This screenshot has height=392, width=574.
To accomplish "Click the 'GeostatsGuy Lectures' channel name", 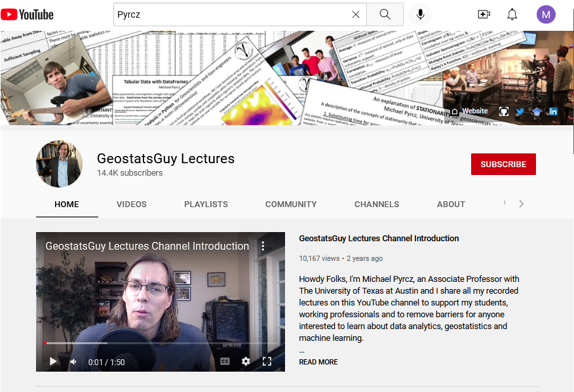I will 166,159.
